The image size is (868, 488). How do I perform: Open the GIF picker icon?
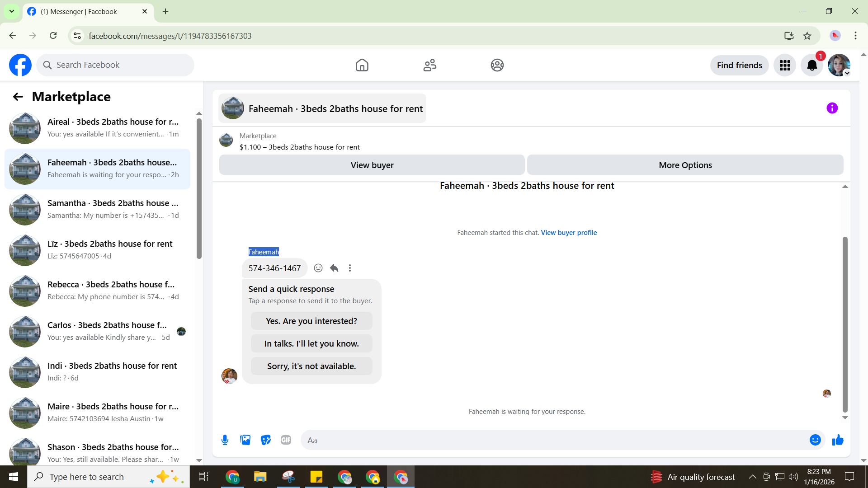(x=286, y=440)
